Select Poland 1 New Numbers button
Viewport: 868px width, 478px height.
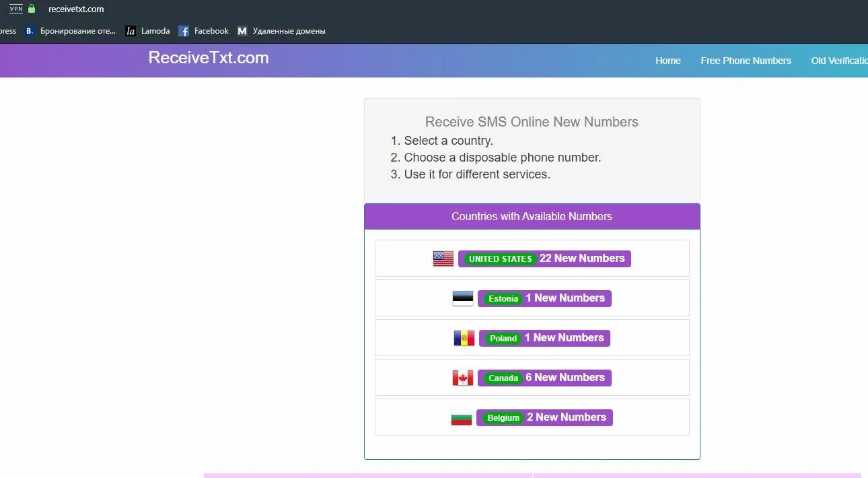pyautogui.click(x=544, y=338)
